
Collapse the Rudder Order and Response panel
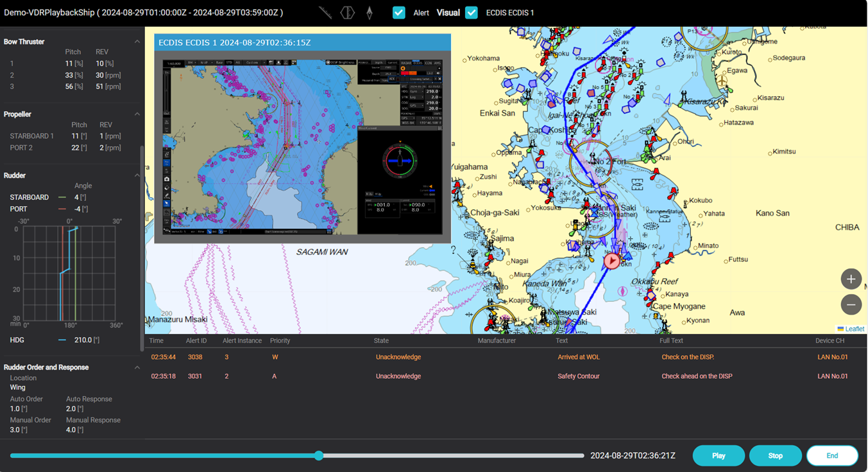click(136, 366)
